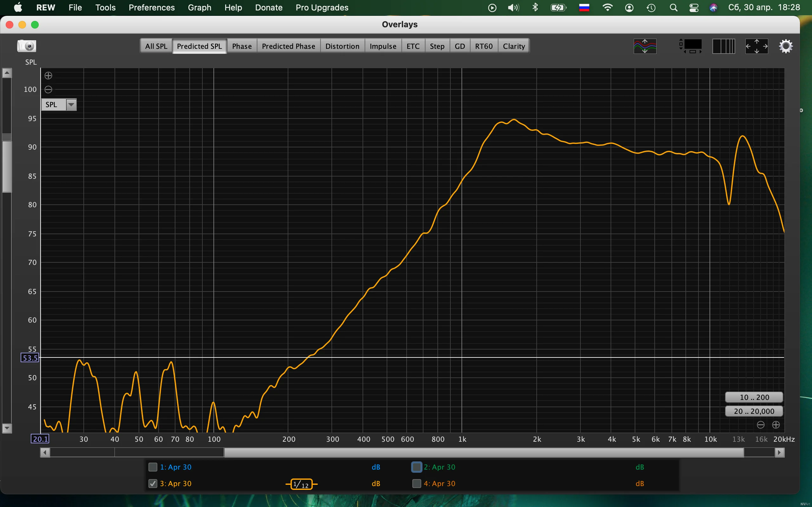
Task: Enable the 4: Apr 30 trace checkbox
Action: 416,484
